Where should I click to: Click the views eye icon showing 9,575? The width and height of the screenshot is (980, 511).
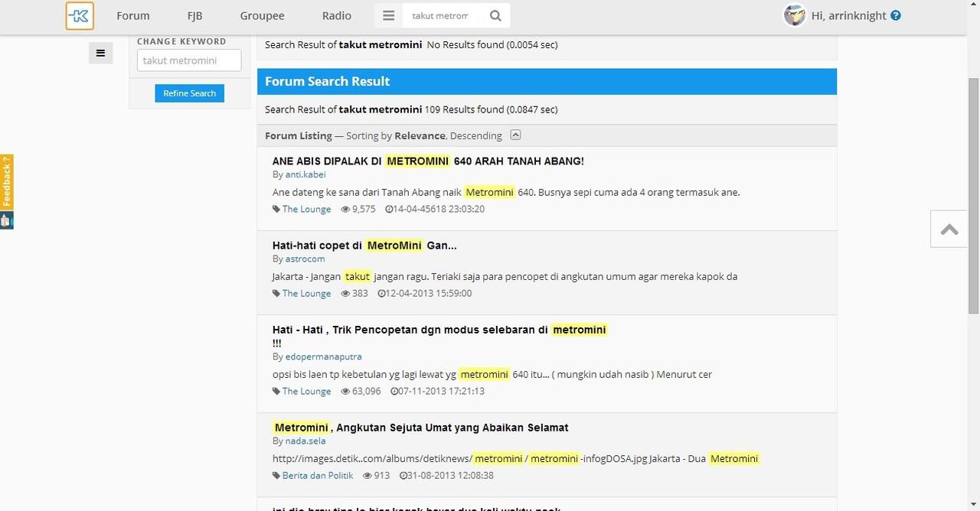[345, 209]
